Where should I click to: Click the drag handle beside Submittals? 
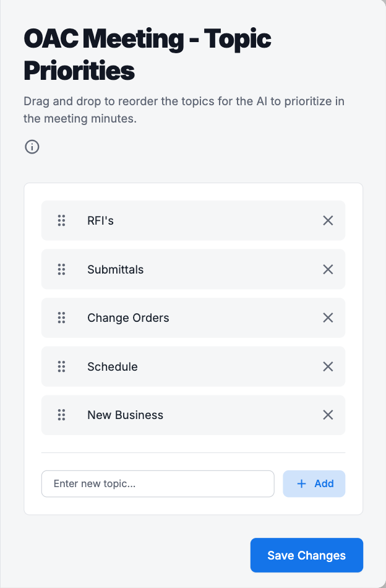(x=61, y=269)
